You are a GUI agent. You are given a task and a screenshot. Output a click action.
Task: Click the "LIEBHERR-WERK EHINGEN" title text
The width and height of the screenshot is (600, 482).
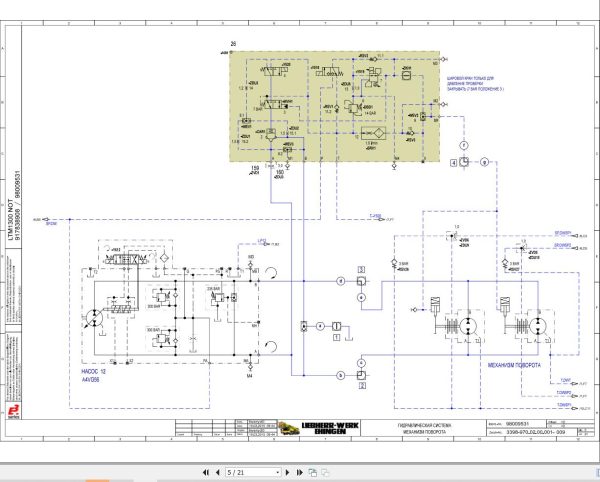click(x=330, y=428)
